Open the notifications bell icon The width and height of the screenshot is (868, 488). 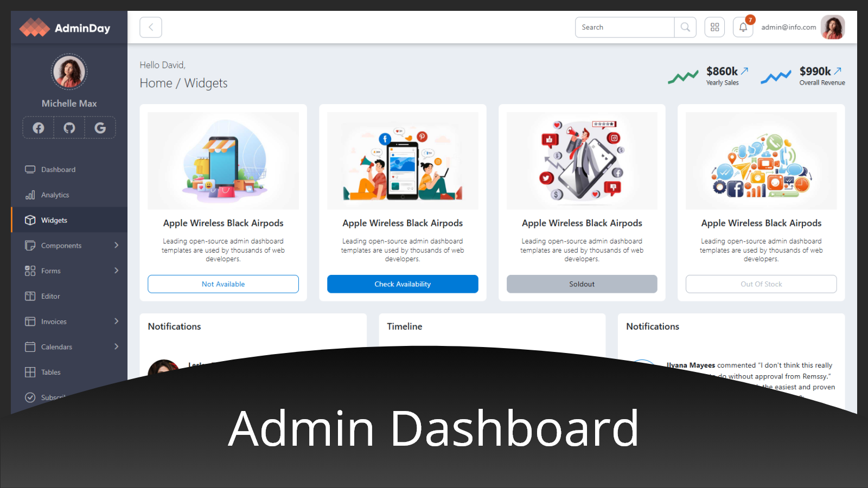[x=743, y=27]
